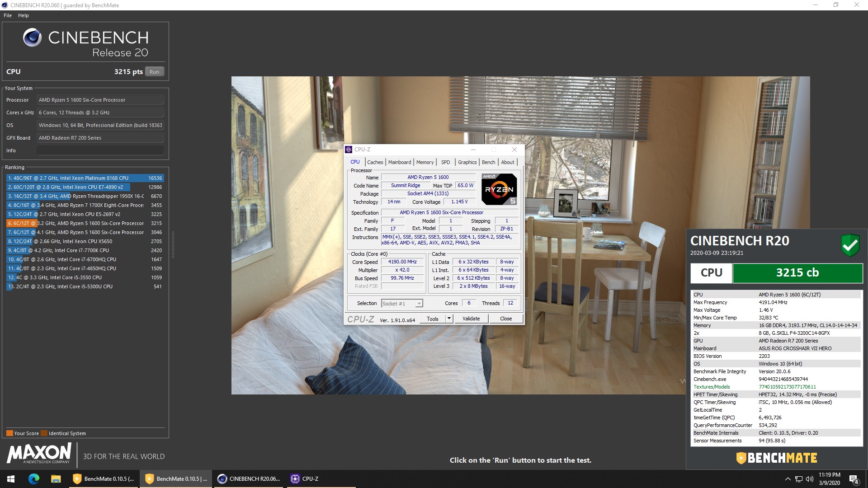Open the Help menu in Cinebench
The height and width of the screenshot is (488, 868).
tap(24, 15)
